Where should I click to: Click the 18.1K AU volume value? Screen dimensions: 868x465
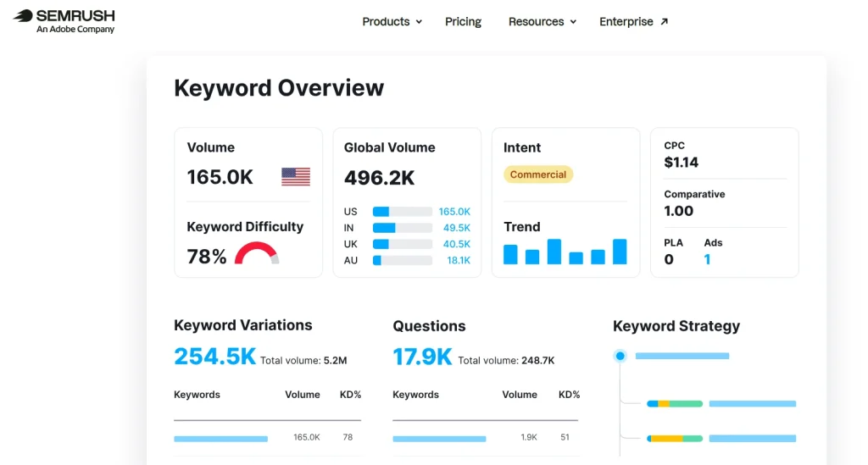click(x=459, y=260)
